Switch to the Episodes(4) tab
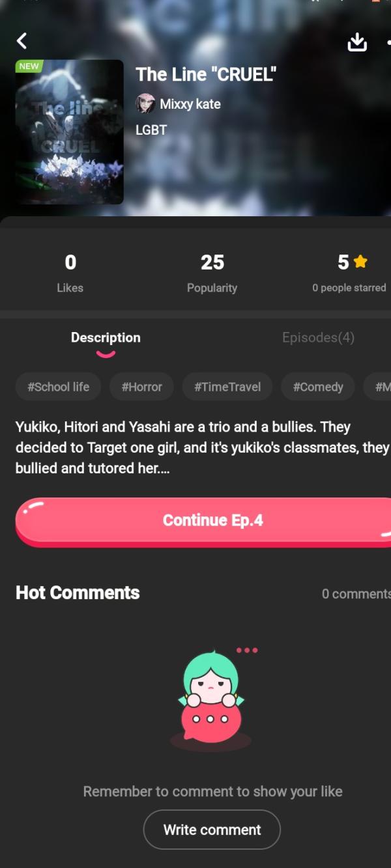The image size is (391, 868). click(318, 337)
